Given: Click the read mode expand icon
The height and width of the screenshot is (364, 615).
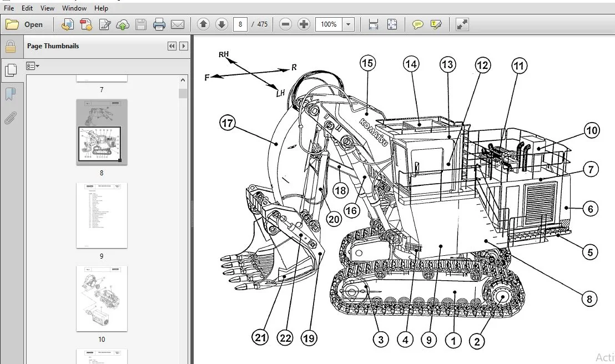Looking at the screenshot, I should [x=462, y=24].
